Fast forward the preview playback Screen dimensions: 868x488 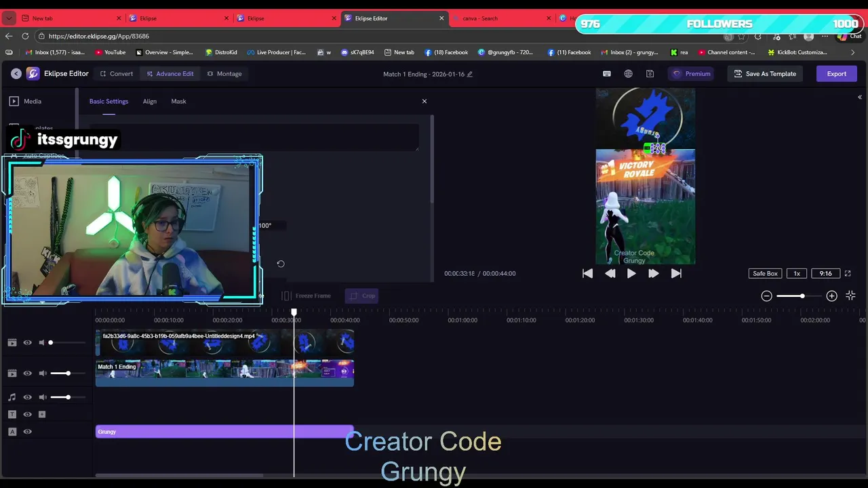point(654,273)
